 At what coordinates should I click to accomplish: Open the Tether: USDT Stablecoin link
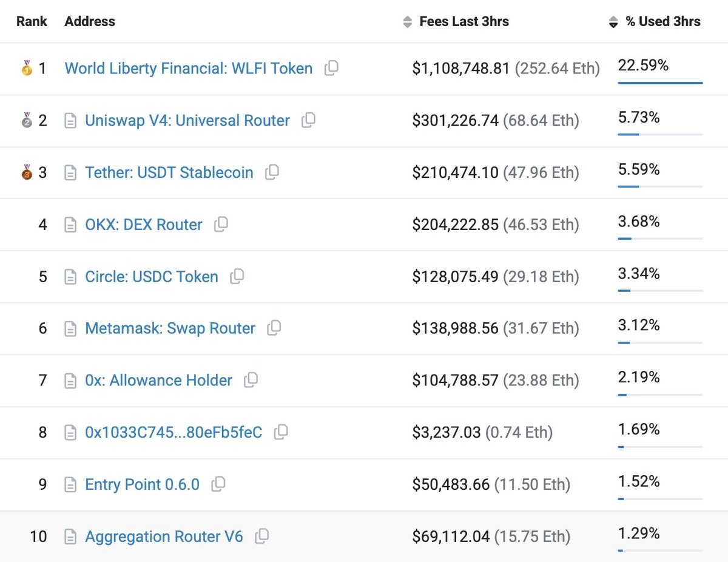(x=169, y=173)
